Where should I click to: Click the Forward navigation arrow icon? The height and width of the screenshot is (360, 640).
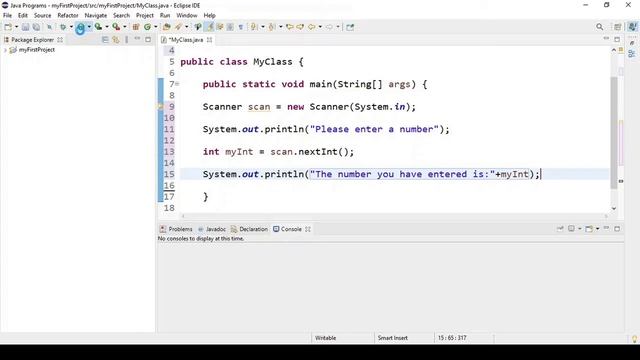[329, 27]
